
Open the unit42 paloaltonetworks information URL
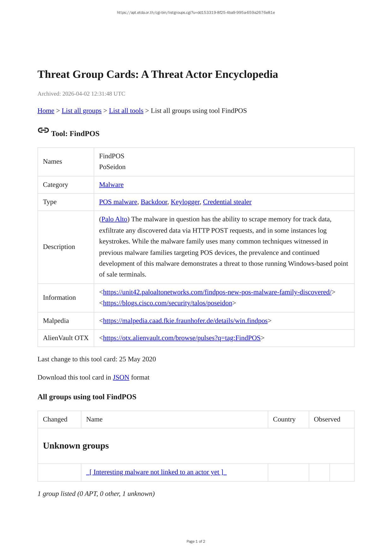217,292
